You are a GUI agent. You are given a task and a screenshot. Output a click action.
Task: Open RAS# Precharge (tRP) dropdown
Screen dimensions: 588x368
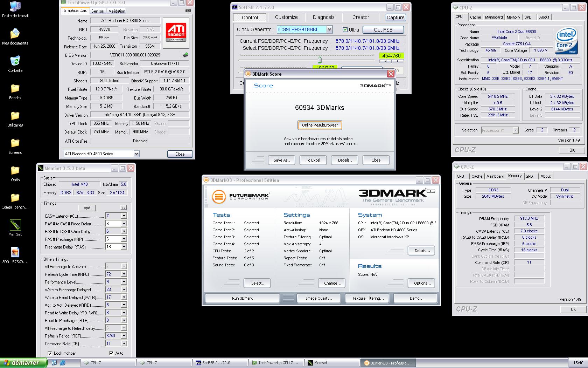(x=124, y=239)
